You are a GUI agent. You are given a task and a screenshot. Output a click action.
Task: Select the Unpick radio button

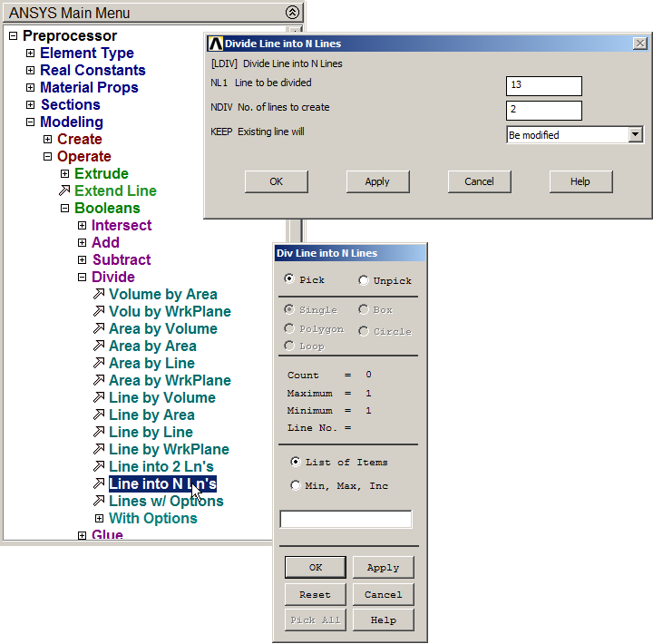point(364,280)
